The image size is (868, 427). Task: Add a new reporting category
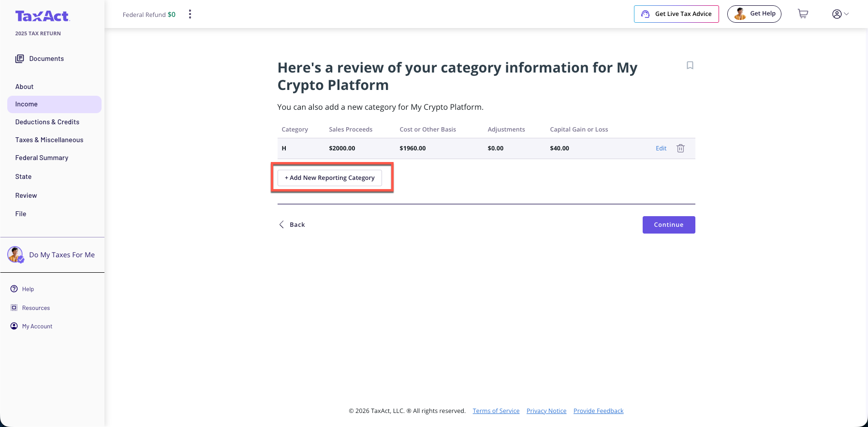[x=329, y=178]
